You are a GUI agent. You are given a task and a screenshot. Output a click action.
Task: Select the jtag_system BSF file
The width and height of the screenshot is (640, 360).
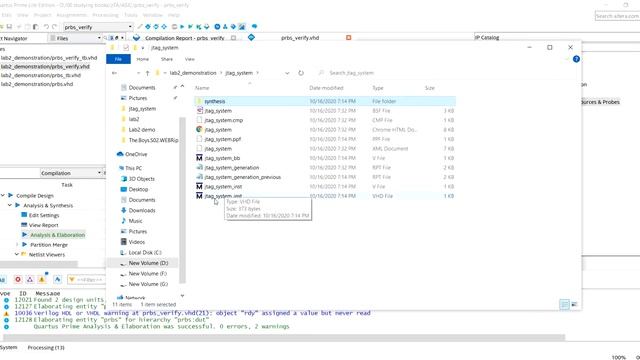[218, 111]
